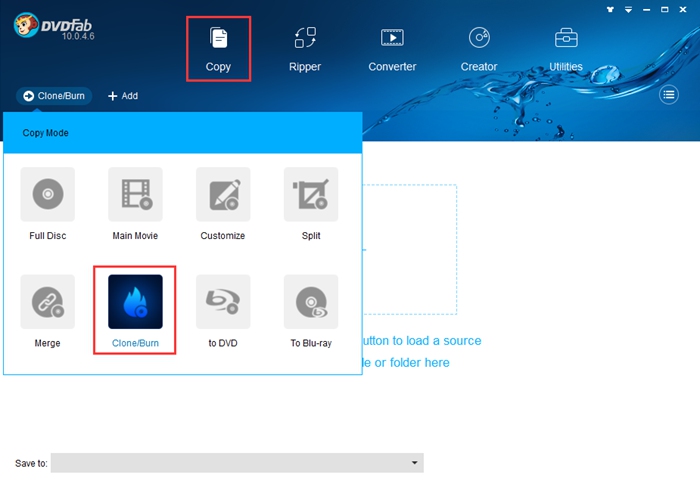Close the DVDFab window

click(683, 9)
